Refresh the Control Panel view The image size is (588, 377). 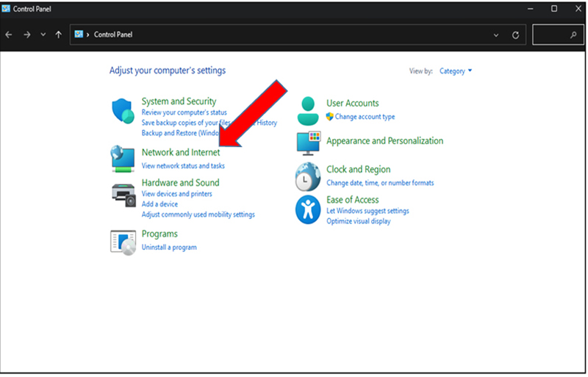click(516, 35)
